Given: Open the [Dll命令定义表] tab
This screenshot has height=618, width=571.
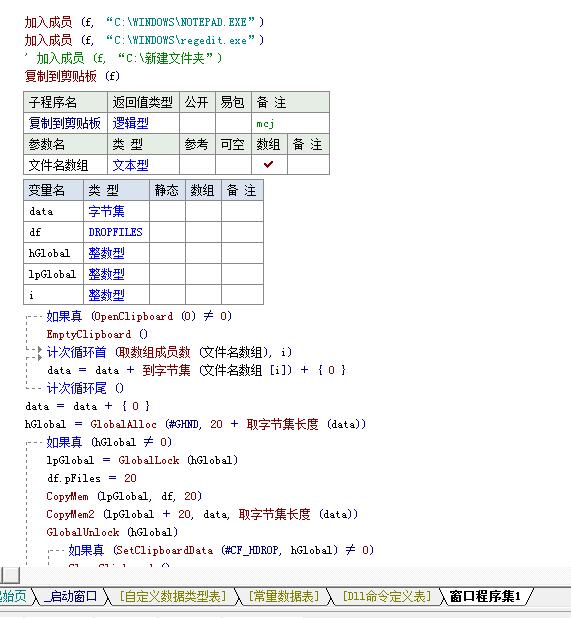Looking at the screenshot, I should [387, 596].
